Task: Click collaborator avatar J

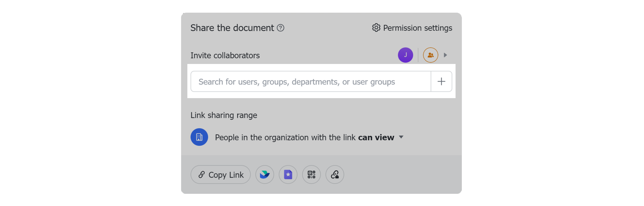Action: click(406, 55)
